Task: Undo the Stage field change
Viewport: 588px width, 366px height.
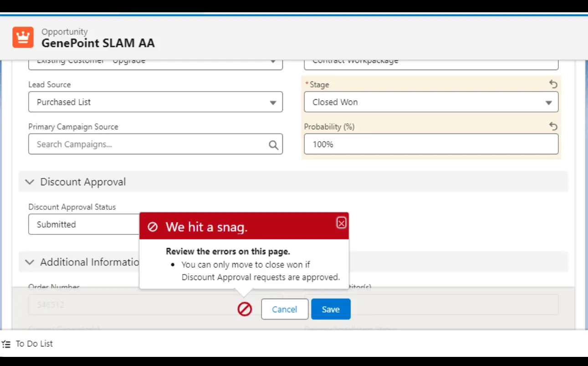Action: [553, 84]
